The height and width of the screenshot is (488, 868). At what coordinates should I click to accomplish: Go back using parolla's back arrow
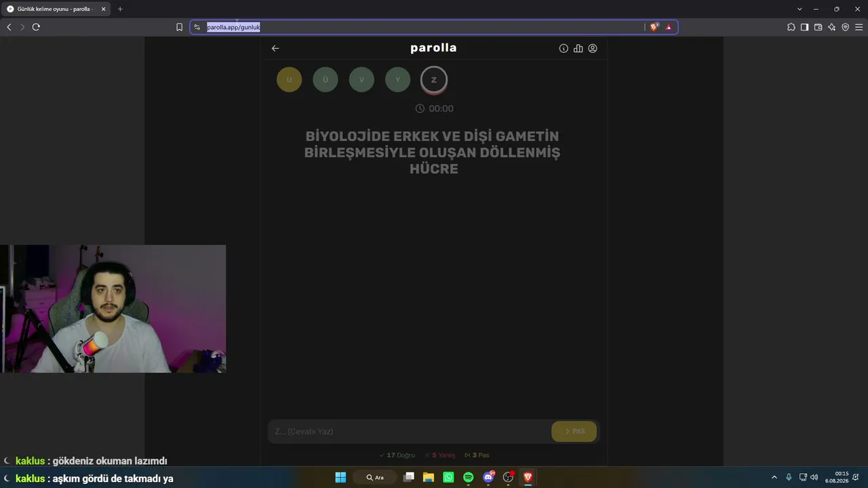pos(275,48)
